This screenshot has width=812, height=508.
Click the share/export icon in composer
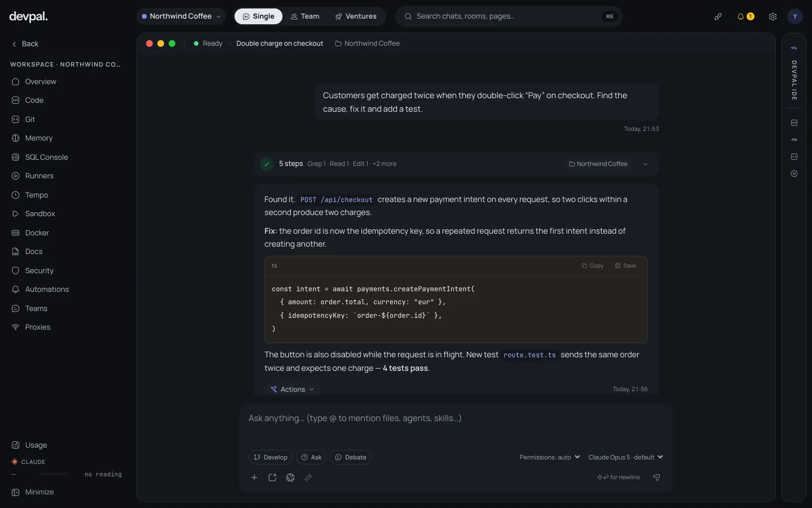272,478
